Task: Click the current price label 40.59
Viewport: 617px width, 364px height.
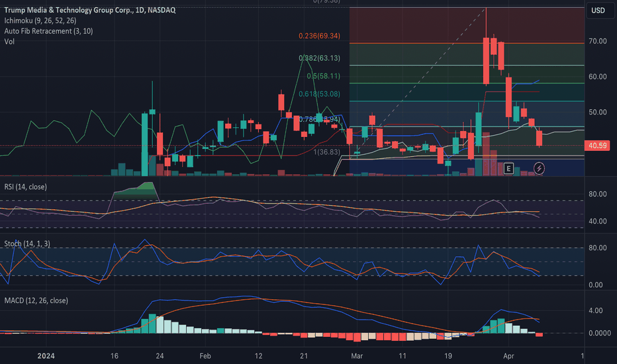Action: tap(597, 146)
